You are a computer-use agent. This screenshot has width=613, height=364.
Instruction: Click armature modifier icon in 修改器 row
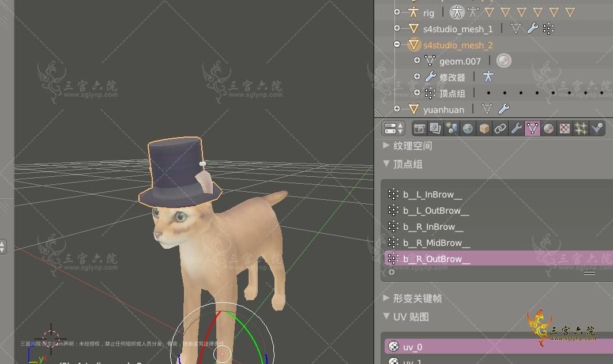488,77
